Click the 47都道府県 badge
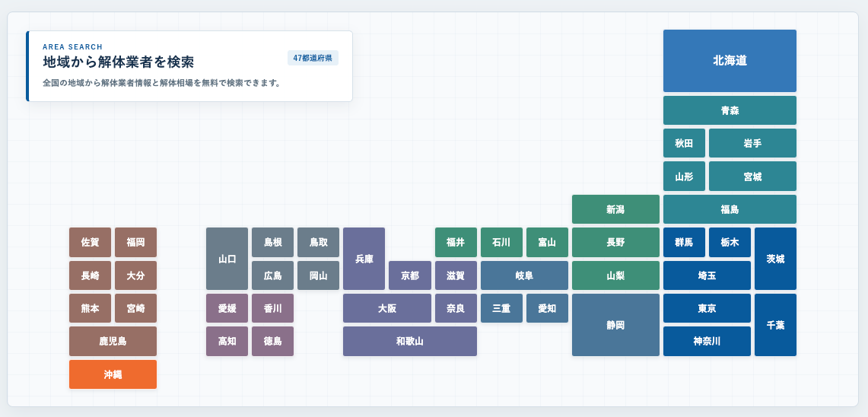The image size is (868, 417). pyautogui.click(x=313, y=58)
